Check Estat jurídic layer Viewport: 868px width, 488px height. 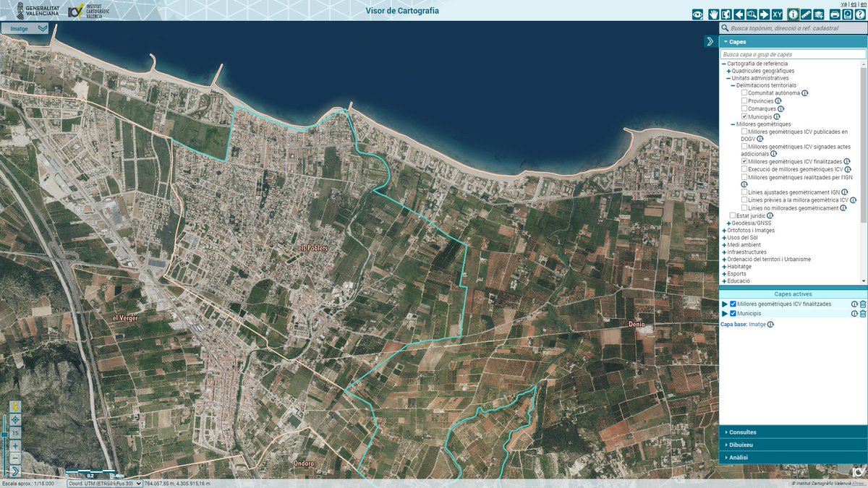(732, 215)
